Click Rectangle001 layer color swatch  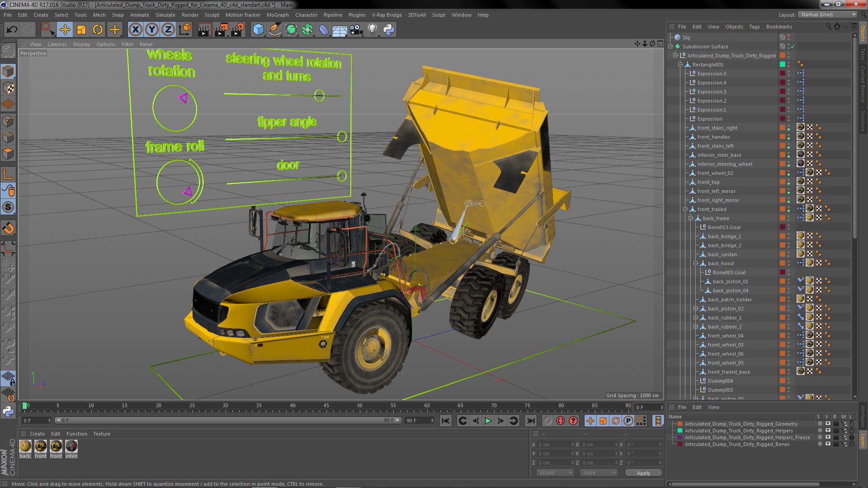(x=783, y=65)
